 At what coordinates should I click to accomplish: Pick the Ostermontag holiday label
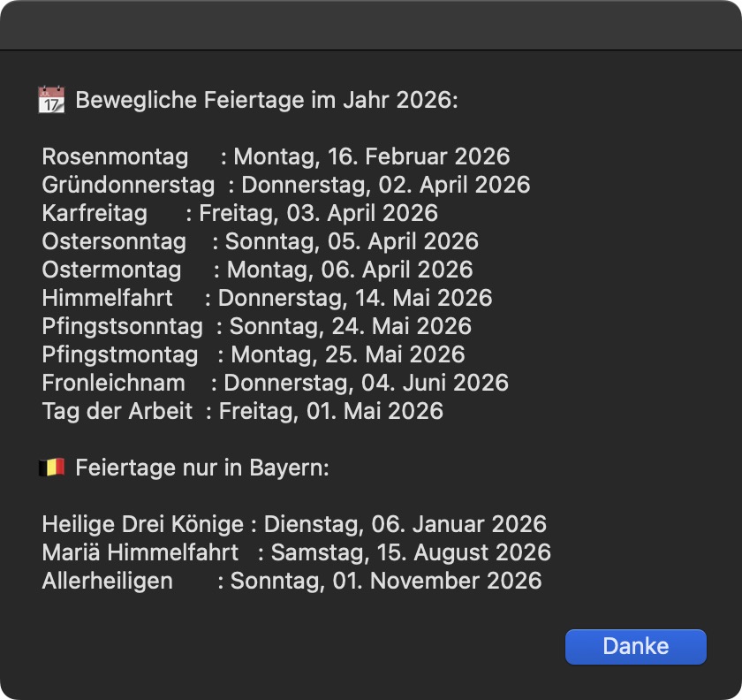[x=111, y=270]
